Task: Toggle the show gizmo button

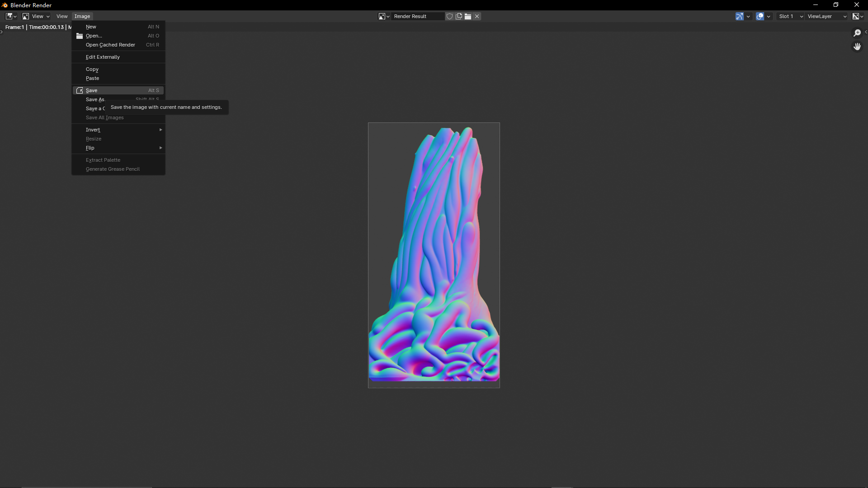Action: coord(739,16)
